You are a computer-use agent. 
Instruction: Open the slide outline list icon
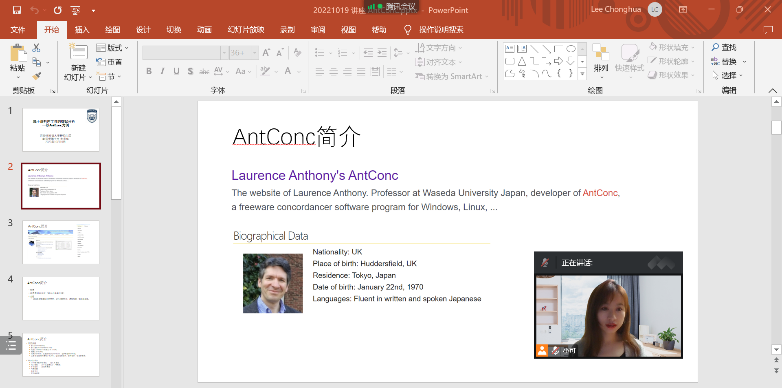(x=11, y=345)
